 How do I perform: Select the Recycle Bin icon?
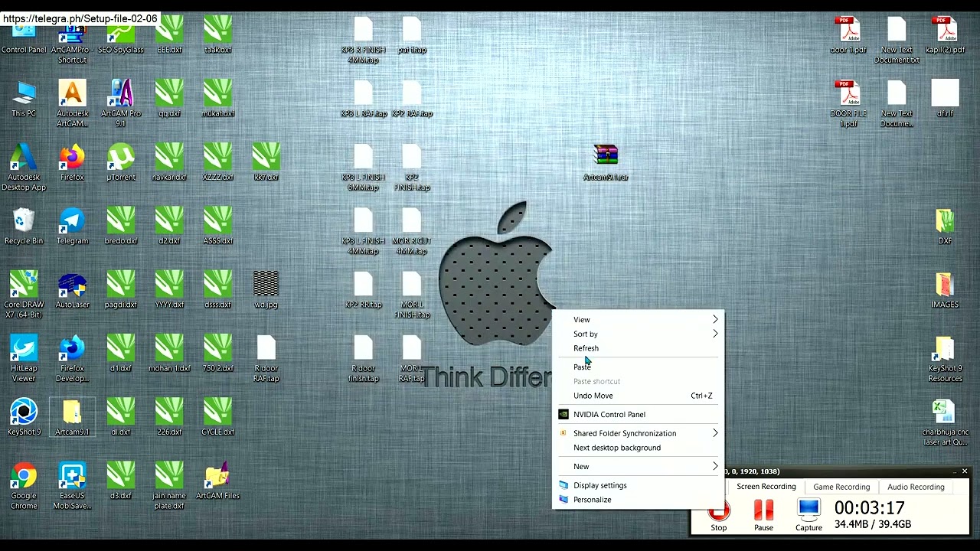pos(24,227)
